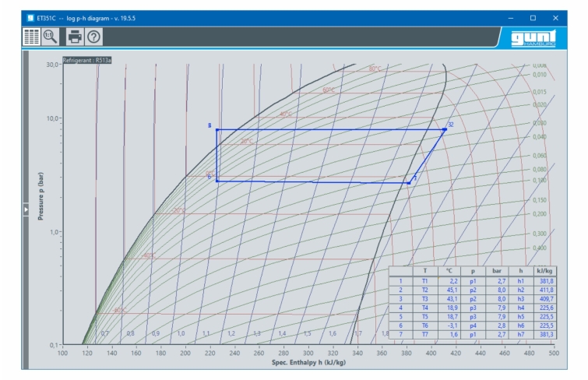Click the h1 enthalpy value 381,8
This screenshot has height=380, width=588.
click(x=545, y=280)
